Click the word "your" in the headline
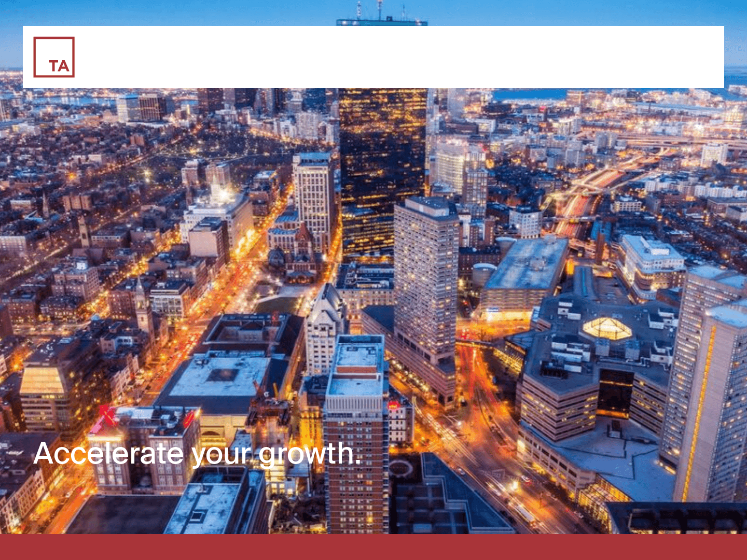Image resolution: width=747 pixels, height=560 pixels. (x=221, y=455)
